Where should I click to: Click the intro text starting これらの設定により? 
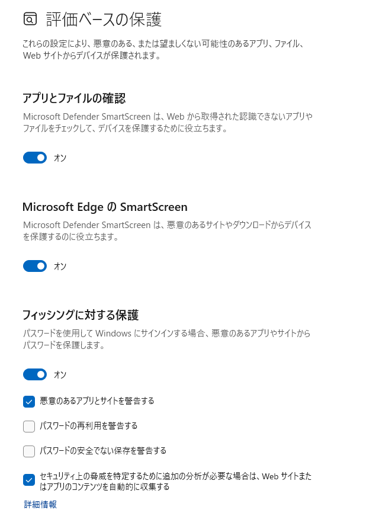[163, 50]
